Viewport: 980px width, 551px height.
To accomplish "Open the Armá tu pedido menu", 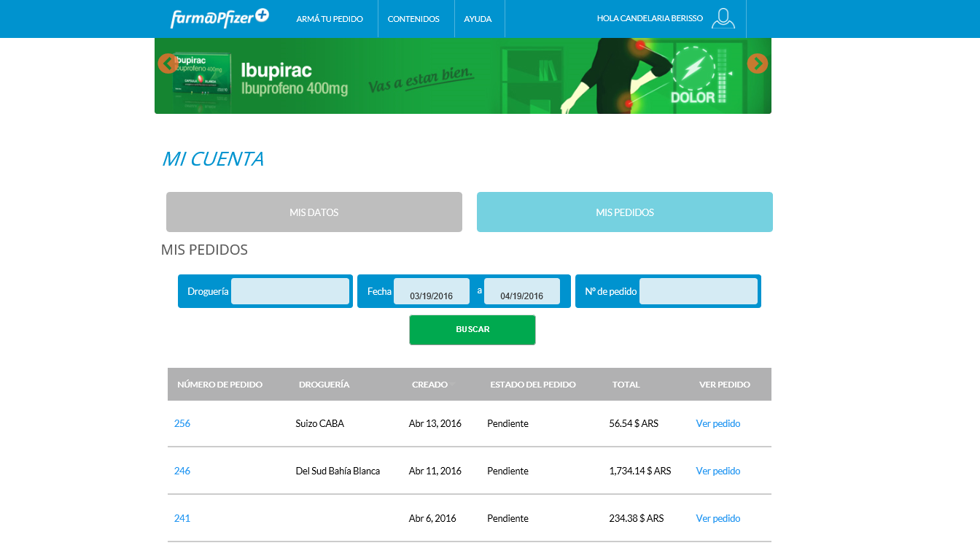I will [330, 19].
